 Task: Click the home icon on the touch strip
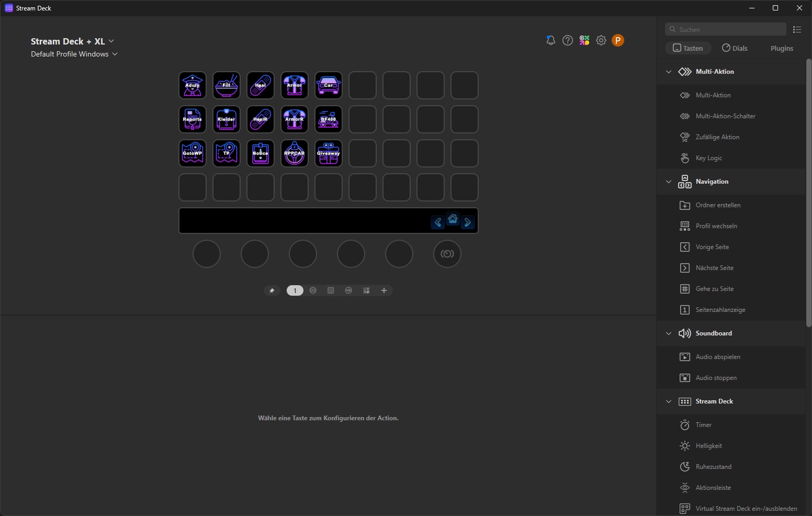[453, 219]
